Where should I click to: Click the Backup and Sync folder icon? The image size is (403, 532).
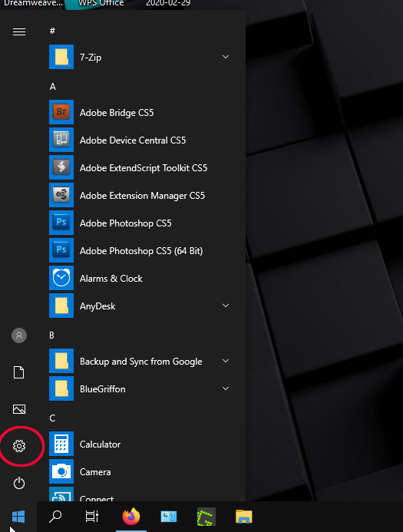pyautogui.click(x=61, y=361)
